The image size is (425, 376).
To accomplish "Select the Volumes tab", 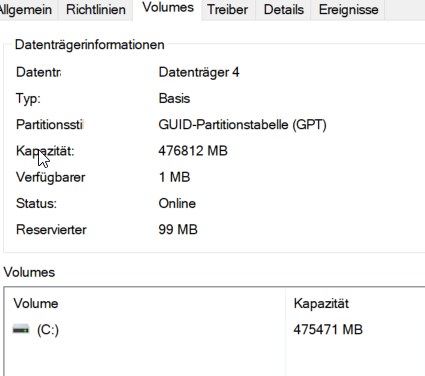I will pyautogui.click(x=167, y=9).
